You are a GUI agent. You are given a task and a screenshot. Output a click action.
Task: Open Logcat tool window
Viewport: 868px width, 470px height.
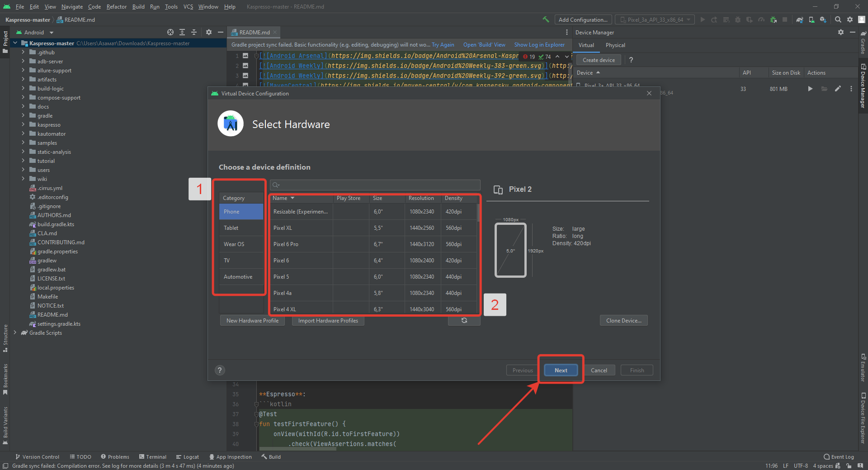[x=188, y=456]
